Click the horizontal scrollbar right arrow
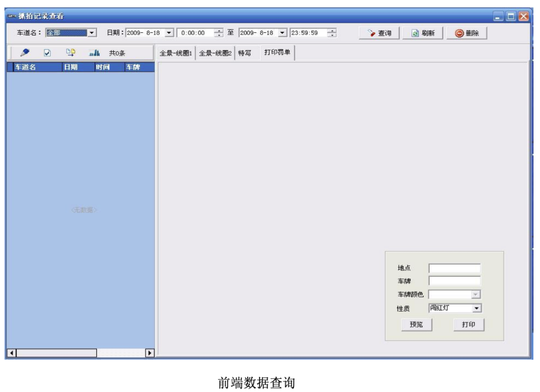540x392 pixels. point(149,352)
